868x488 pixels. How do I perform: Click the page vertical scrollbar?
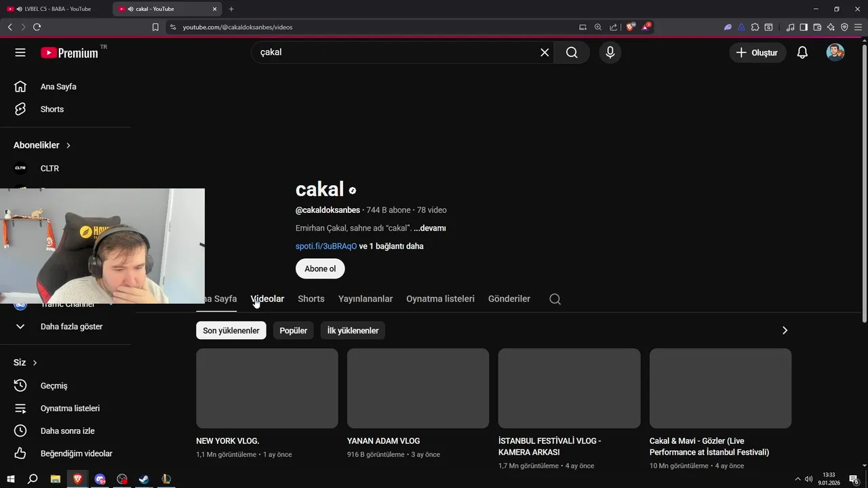(864, 183)
